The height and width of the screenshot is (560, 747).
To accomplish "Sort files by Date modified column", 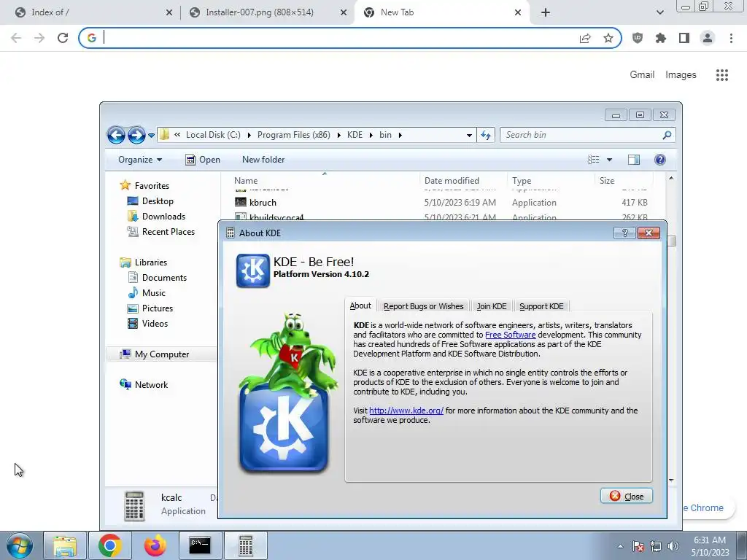I will point(452,181).
